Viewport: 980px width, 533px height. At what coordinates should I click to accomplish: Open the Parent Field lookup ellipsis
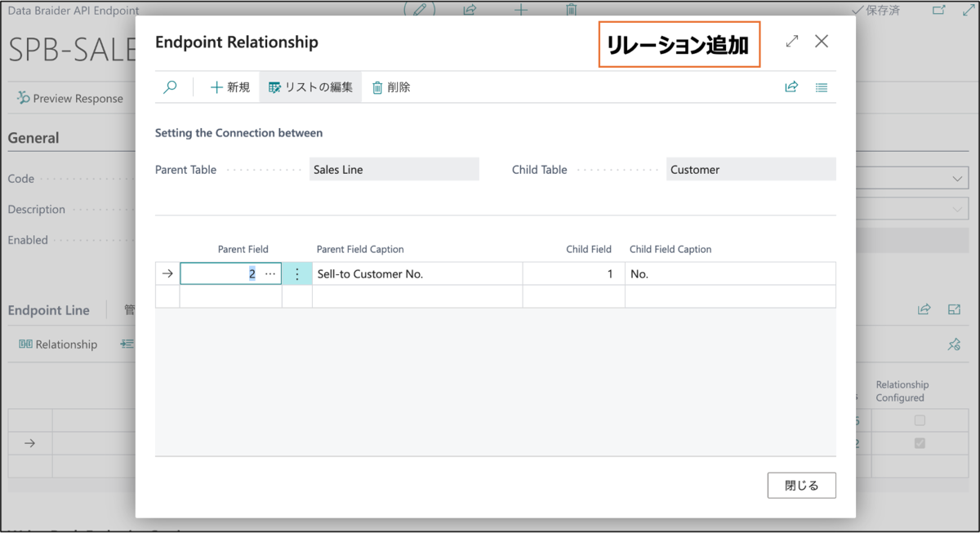[x=270, y=273]
